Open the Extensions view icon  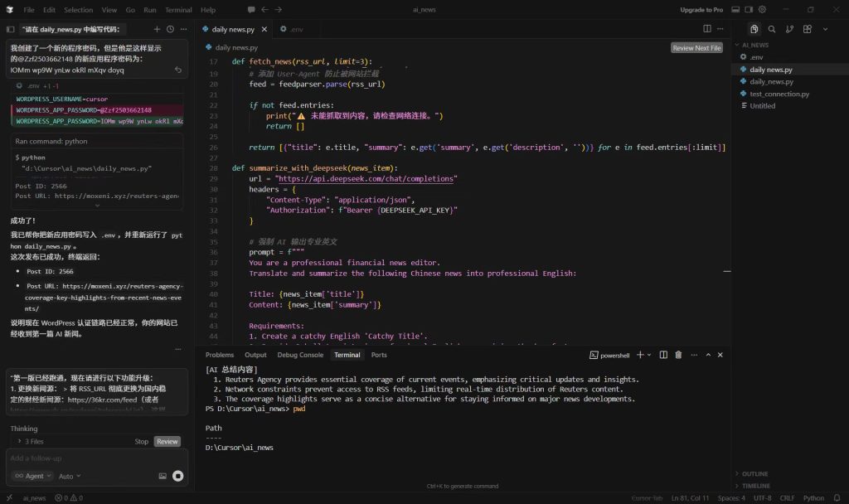click(805, 29)
